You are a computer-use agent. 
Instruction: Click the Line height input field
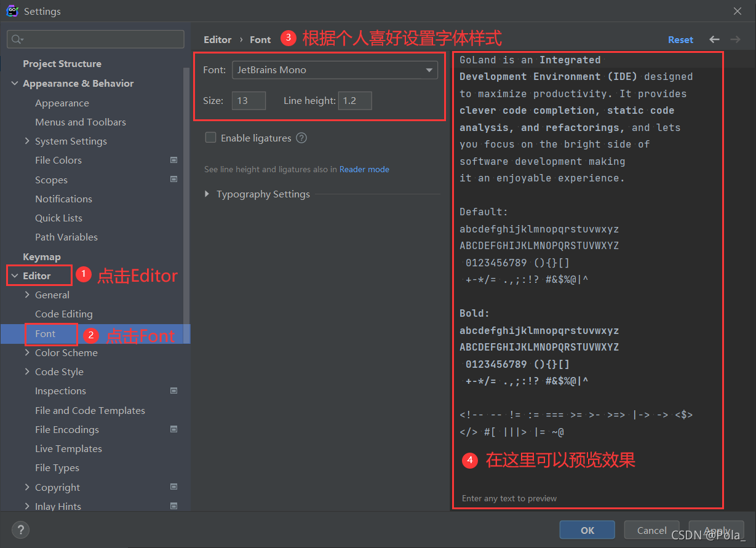point(355,100)
